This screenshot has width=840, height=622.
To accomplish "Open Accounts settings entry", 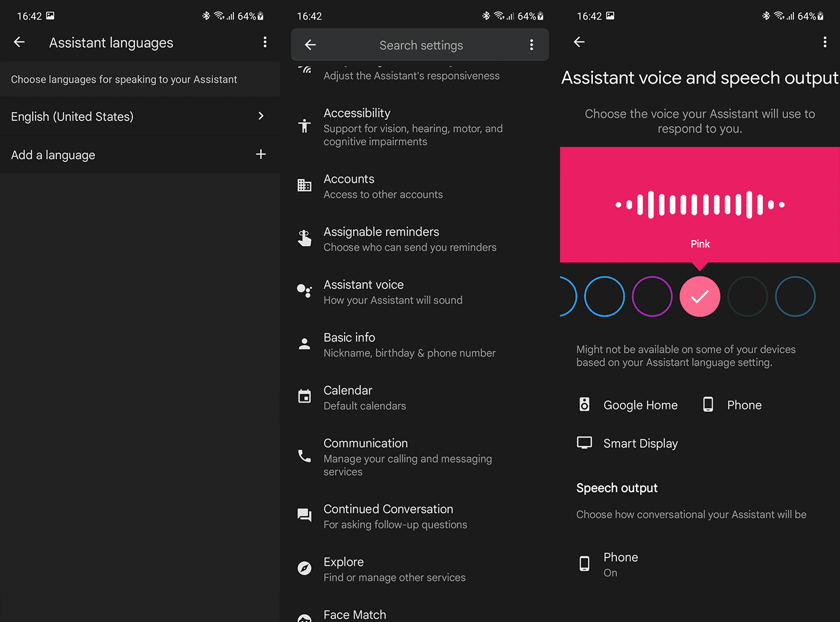I will click(420, 186).
